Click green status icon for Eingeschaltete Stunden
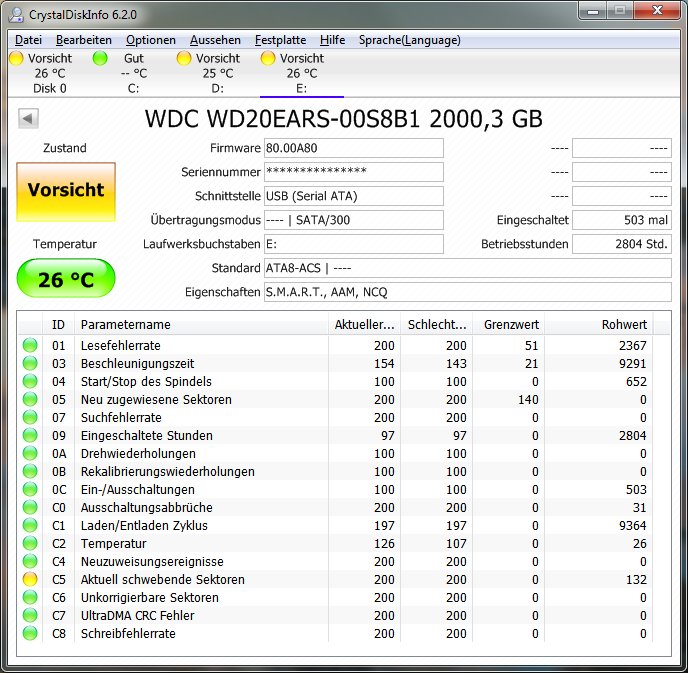This screenshot has height=673, width=688. tap(30, 435)
